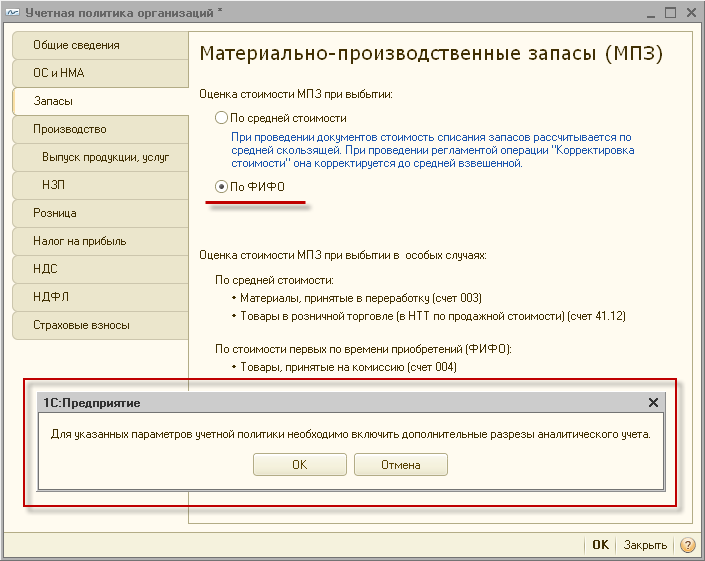Viewport: 705px width, 561px height.
Task: Click the window icon in the title bar
Action: point(13,13)
